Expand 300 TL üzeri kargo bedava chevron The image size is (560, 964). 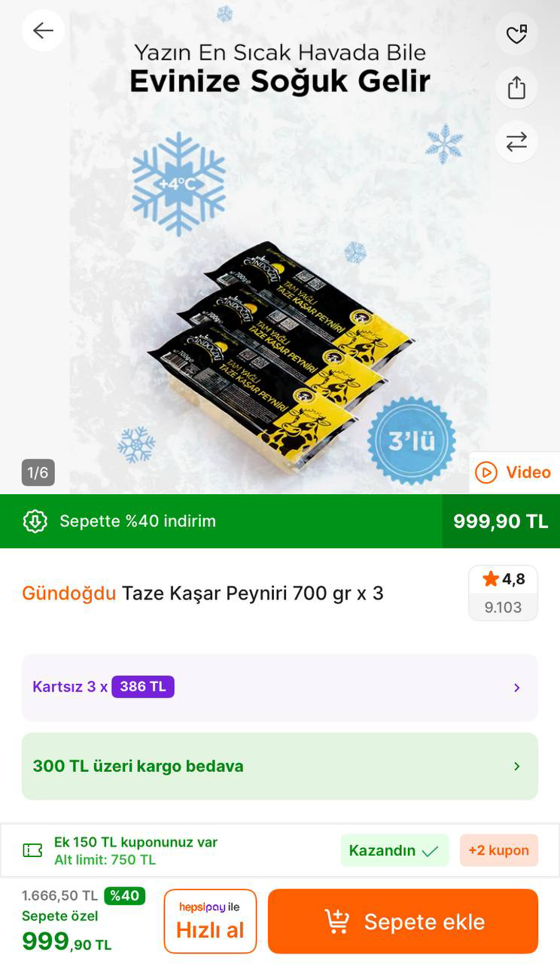[516, 766]
